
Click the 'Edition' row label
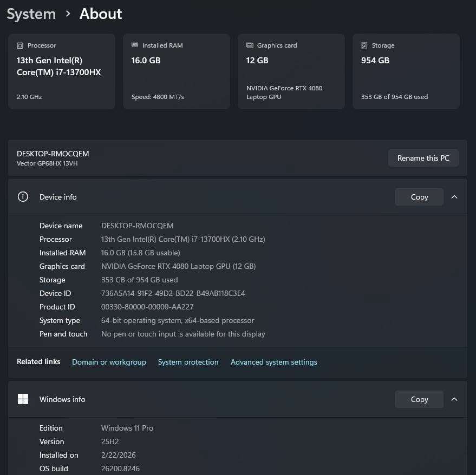tap(51, 428)
